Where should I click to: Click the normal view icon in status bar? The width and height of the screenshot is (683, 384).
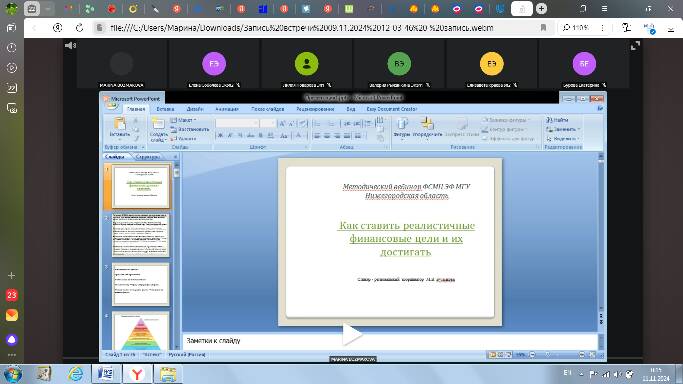tap(493, 355)
